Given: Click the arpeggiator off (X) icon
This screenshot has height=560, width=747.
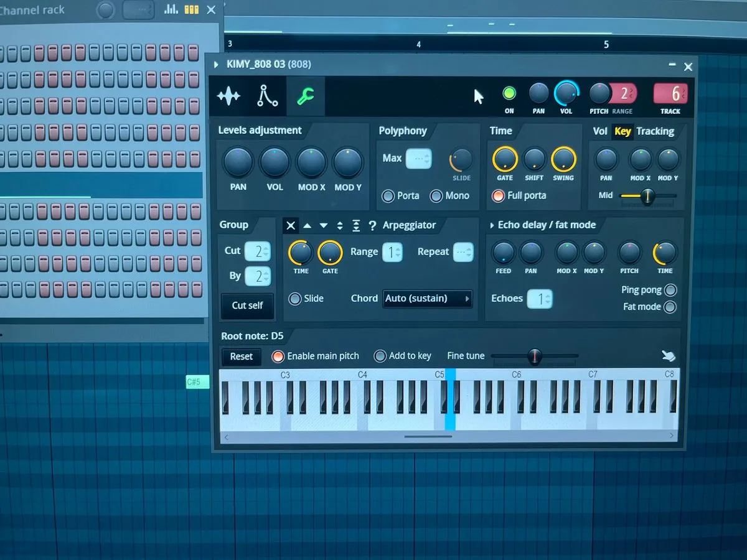Looking at the screenshot, I should [x=291, y=225].
